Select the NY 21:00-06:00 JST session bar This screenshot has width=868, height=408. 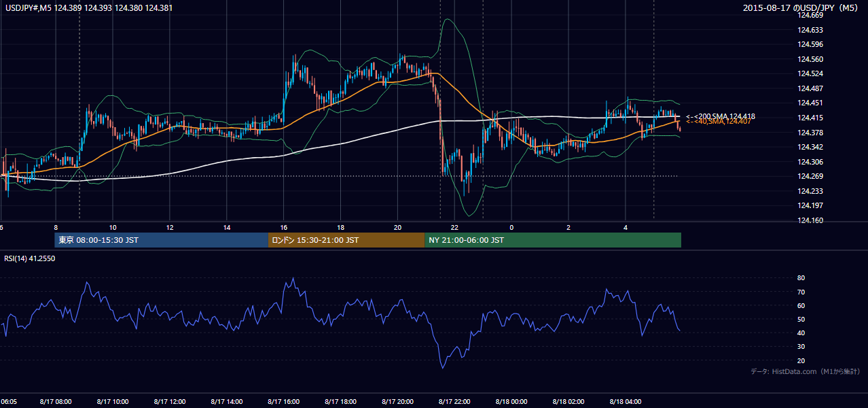point(553,240)
